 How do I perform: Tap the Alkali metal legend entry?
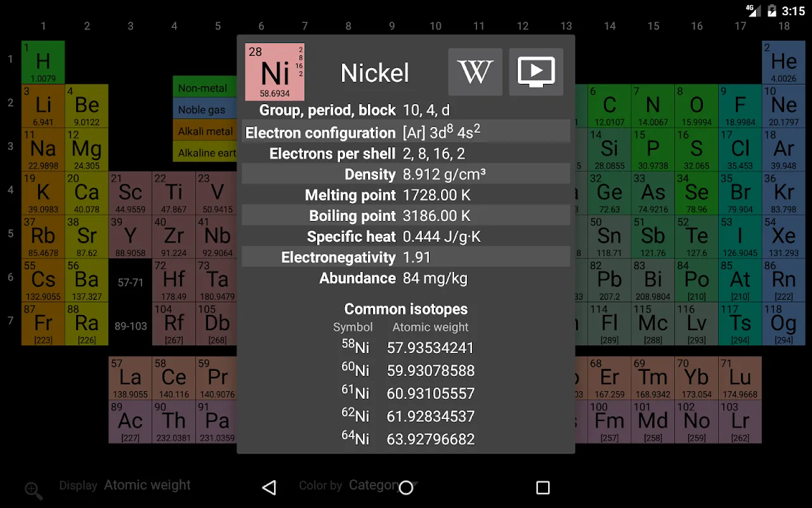[x=204, y=131]
